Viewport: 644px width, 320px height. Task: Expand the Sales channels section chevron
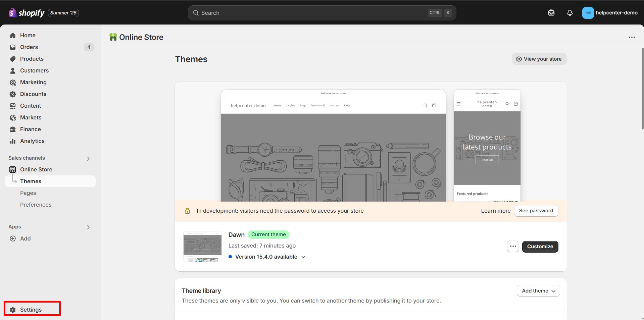pyautogui.click(x=88, y=158)
